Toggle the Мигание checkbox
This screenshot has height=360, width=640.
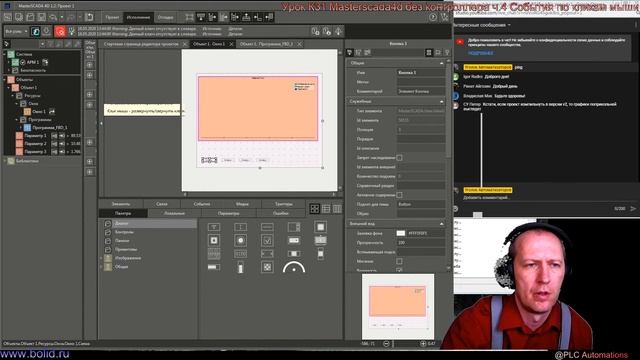point(399,261)
